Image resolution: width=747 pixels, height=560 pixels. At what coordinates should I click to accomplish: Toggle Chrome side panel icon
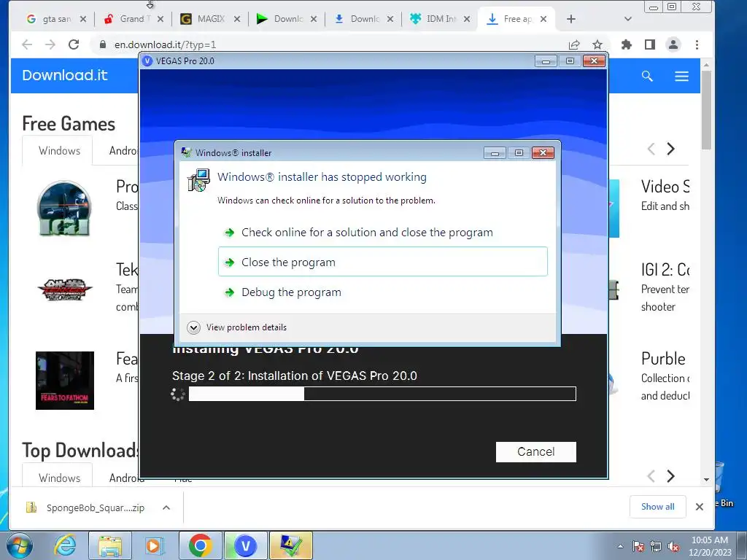(x=650, y=44)
